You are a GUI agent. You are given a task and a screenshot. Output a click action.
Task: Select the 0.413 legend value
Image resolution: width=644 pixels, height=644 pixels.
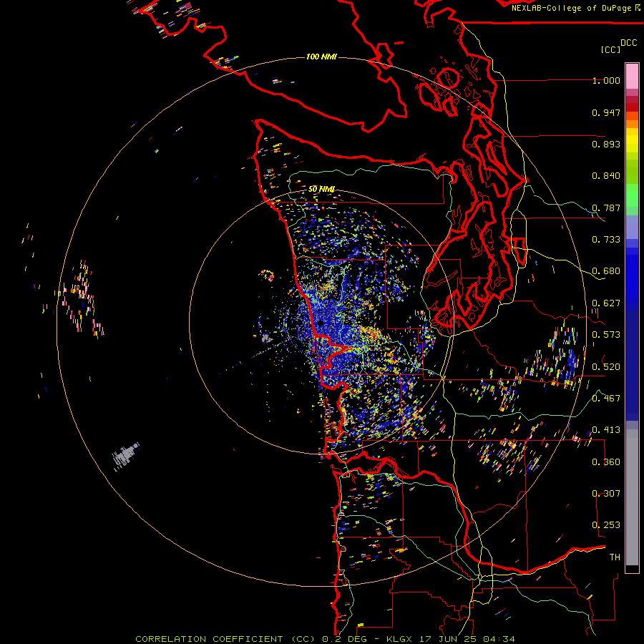pos(606,430)
